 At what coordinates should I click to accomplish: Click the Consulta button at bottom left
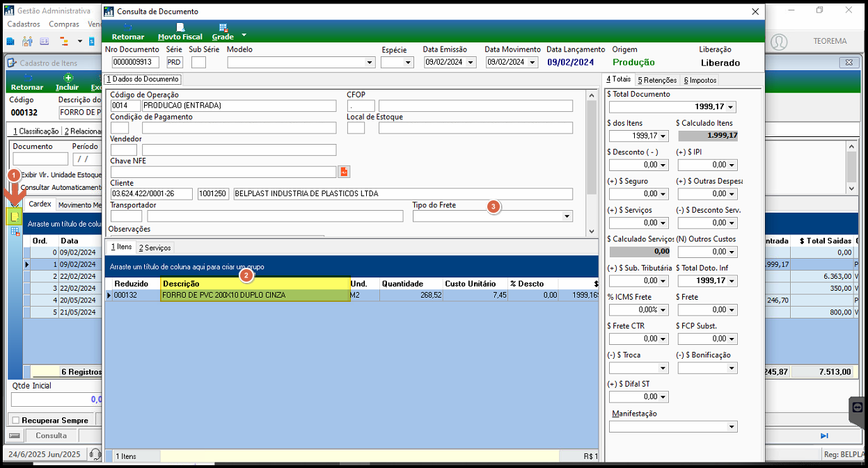coord(52,435)
